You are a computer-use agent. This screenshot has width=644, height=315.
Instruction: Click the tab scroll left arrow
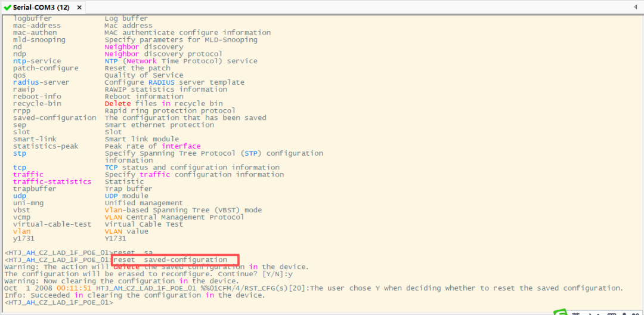click(636, 7)
